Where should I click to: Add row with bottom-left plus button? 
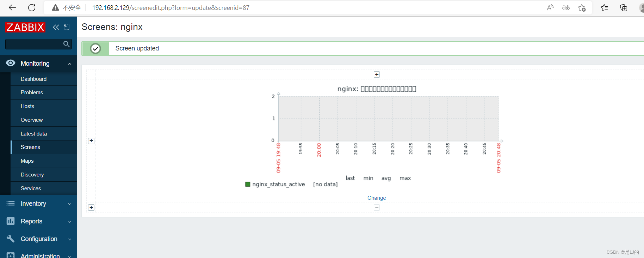[91, 208]
